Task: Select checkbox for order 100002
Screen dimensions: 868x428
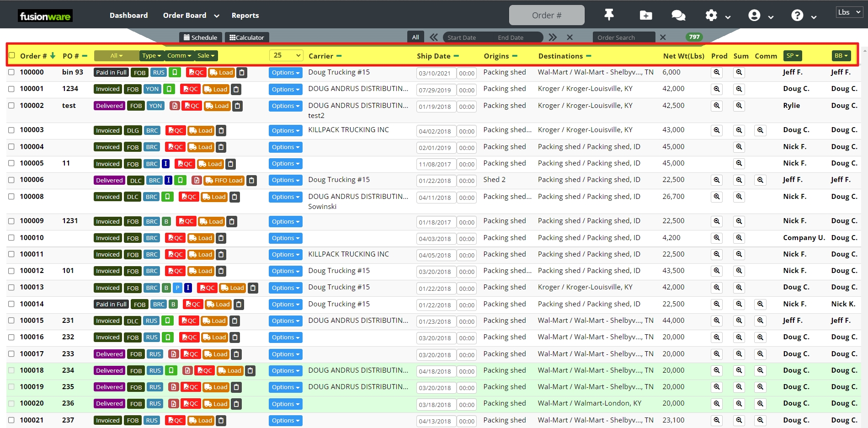Action: pyautogui.click(x=11, y=106)
